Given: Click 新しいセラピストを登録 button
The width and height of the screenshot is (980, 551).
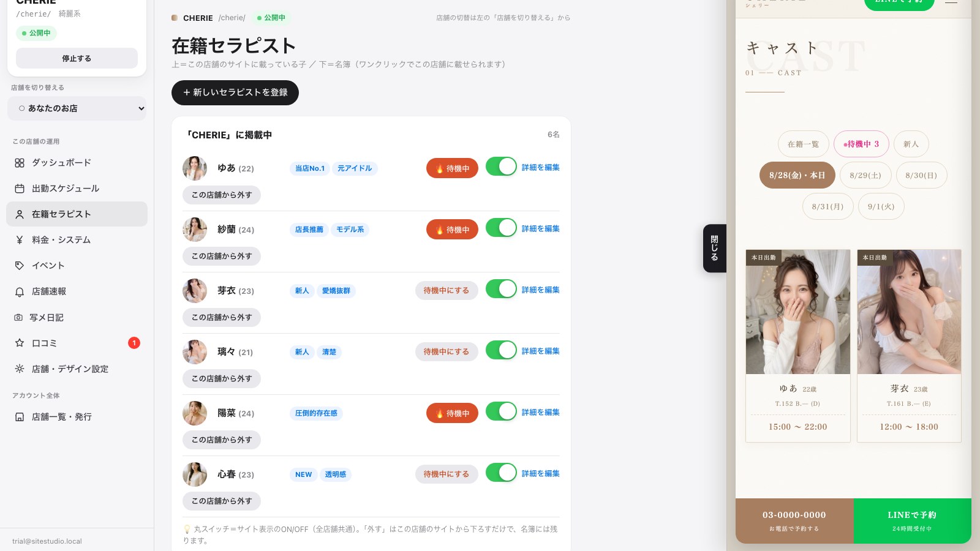Looking at the screenshot, I should tap(235, 92).
